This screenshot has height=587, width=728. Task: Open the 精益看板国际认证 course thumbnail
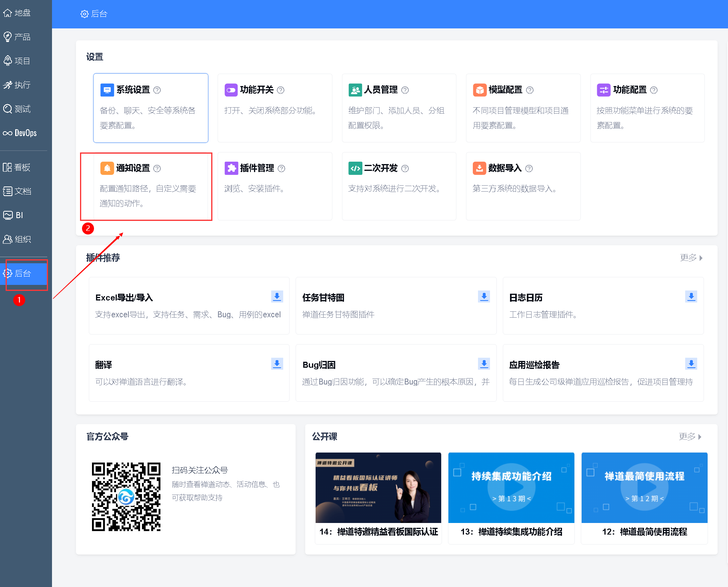click(x=378, y=488)
